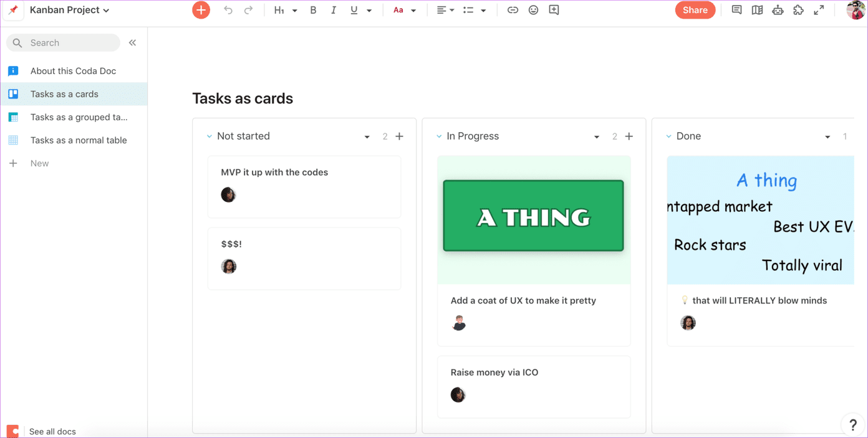The width and height of the screenshot is (868, 438).
Task: Undo the last action
Action: pos(228,10)
